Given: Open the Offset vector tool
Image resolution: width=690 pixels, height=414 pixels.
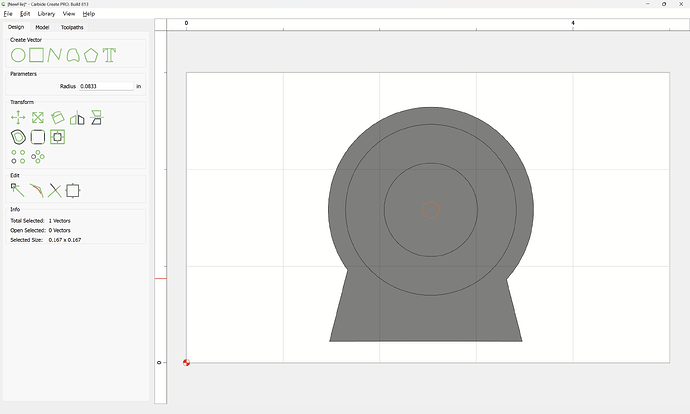Looking at the screenshot, I should (18, 137).
